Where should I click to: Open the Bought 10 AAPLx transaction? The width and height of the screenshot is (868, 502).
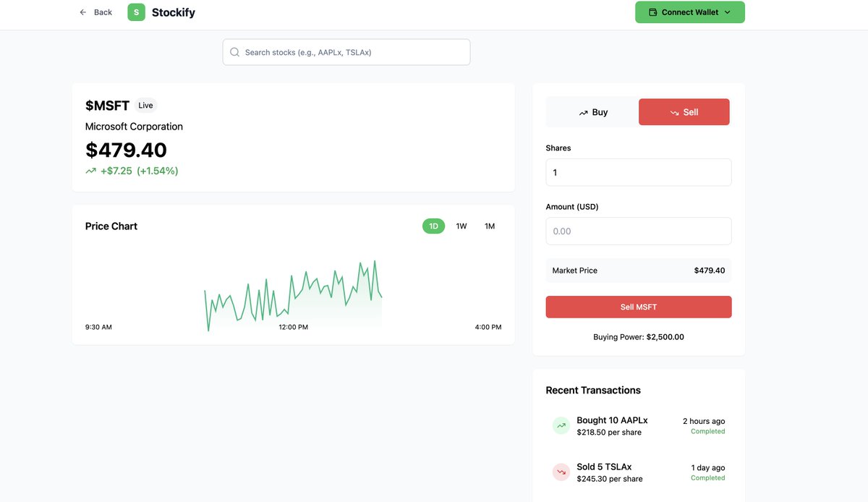[x=639, y=426]
